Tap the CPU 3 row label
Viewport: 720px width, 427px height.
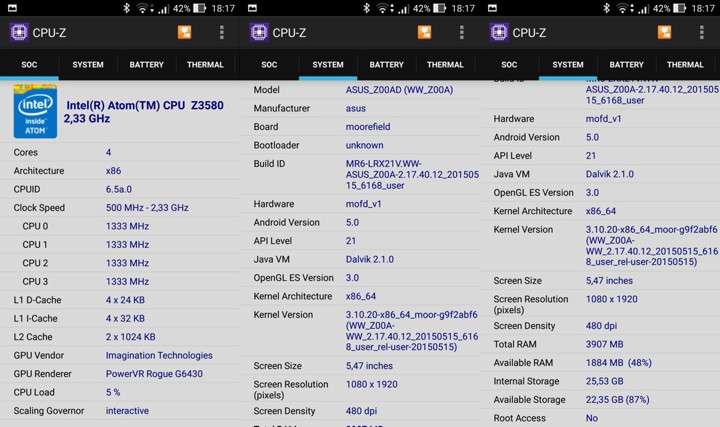click(x=35, y=281)
